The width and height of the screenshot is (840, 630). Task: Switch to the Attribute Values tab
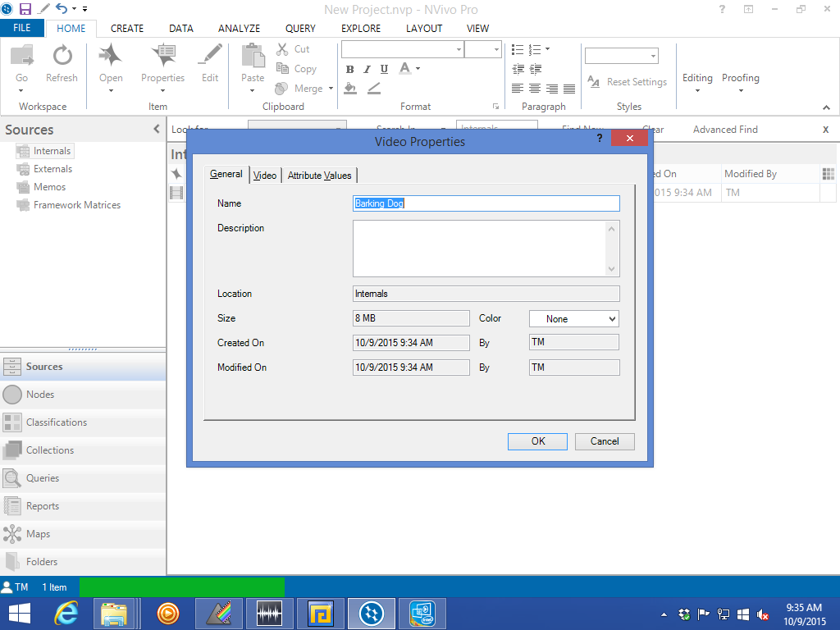tap(319, 176)
